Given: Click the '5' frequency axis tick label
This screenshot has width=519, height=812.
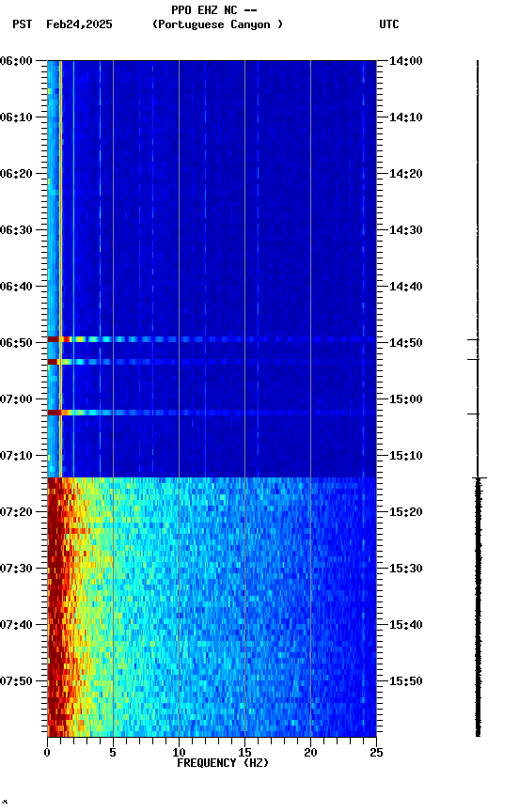Looking at the screenshot, I should (x=113, y=753).
